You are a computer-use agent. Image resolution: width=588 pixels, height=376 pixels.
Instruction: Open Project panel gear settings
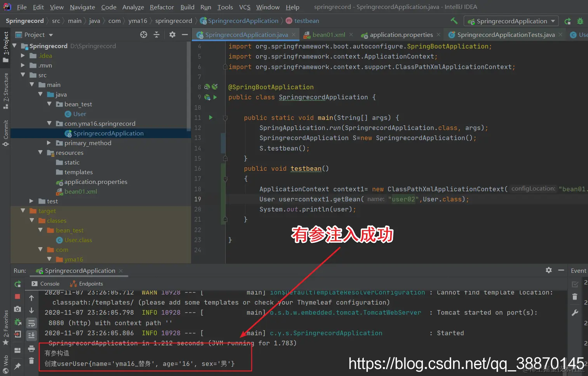pos(172,35)
